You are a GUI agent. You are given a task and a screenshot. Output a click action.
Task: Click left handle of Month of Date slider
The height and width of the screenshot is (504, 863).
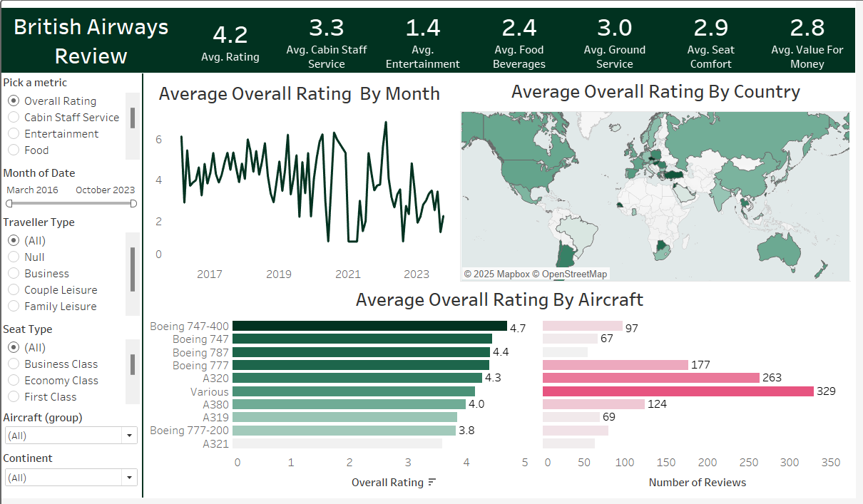[9, 204]
